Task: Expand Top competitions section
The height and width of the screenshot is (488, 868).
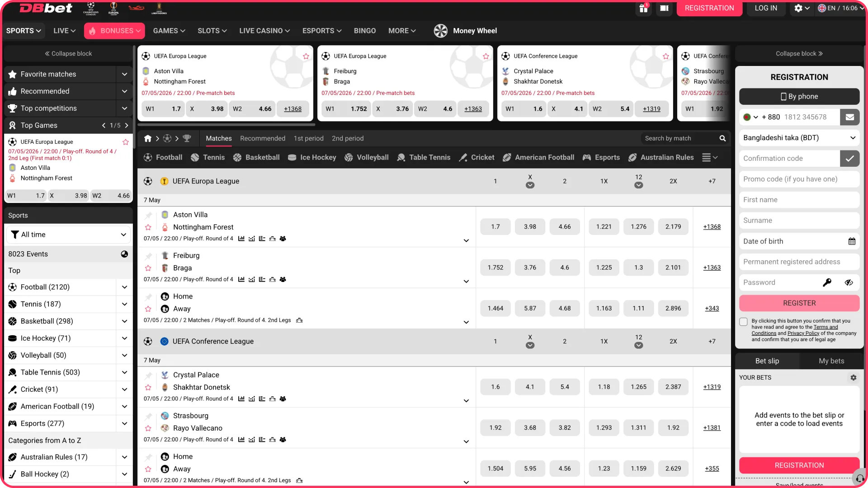Action: coord(124,108)
